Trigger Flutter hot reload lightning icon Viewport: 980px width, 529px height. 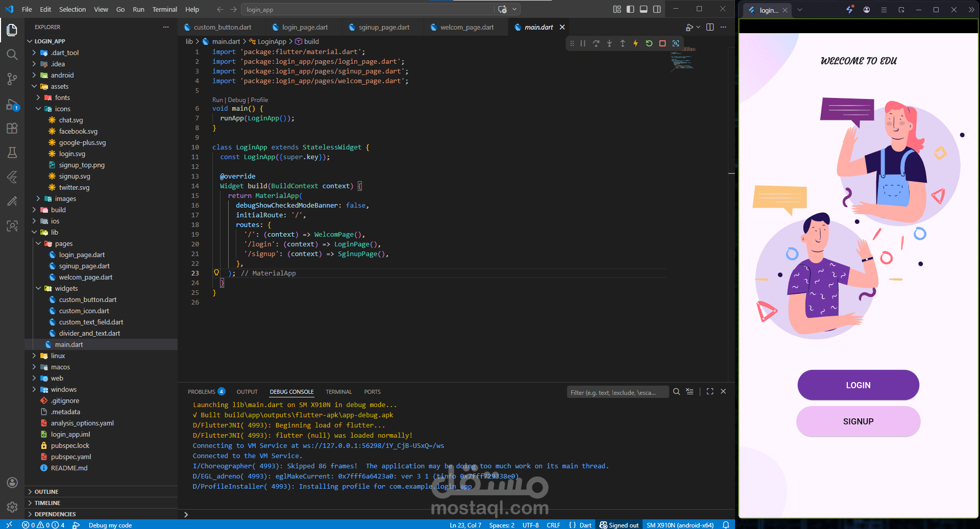click(636, 43)
